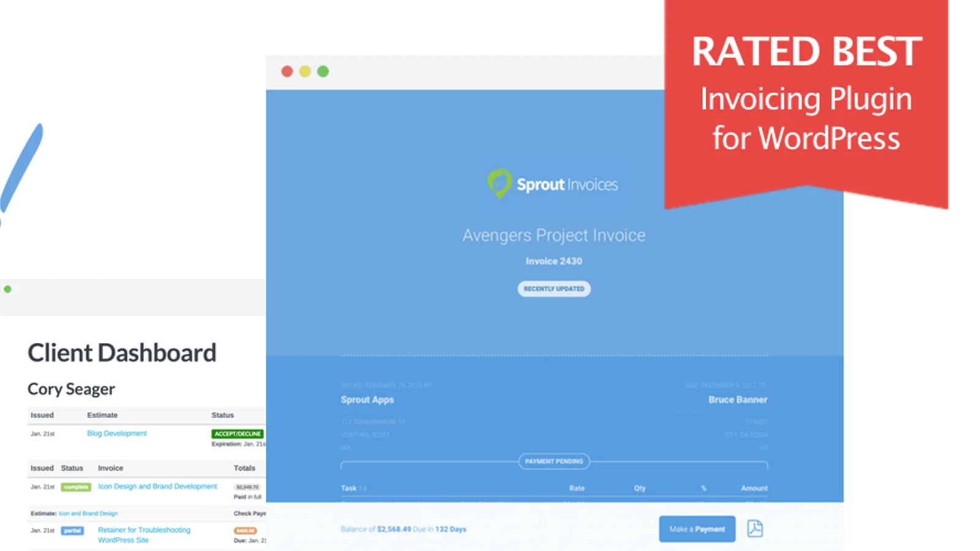Click the ACCEPT/DECLINE estimate button
Screen dimensions: 980x551
(x=238, y=433)
